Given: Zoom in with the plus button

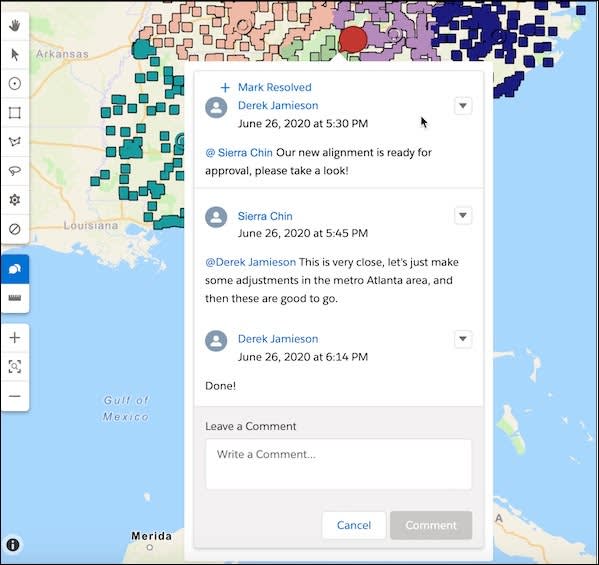Looking at the screenshot, I should [x=15, y=338].
